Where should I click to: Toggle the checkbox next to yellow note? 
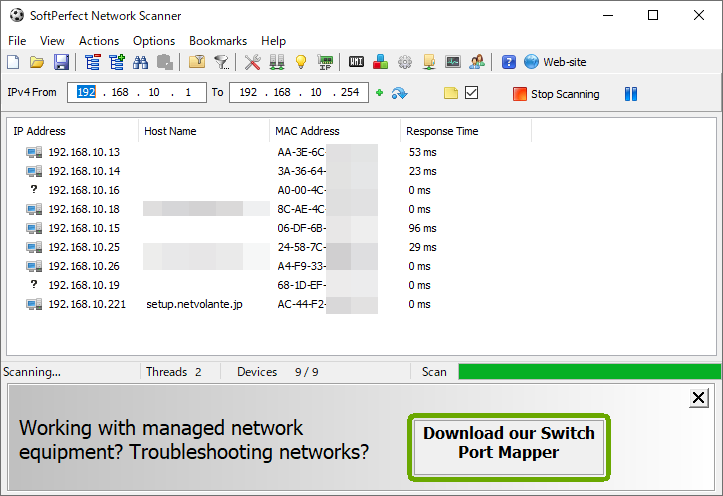[471, 93]
